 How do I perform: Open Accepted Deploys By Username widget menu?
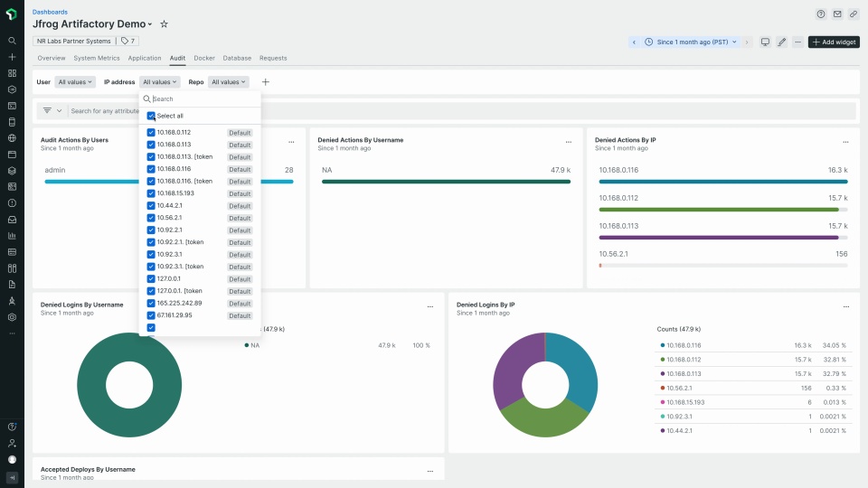click(430, 472)
